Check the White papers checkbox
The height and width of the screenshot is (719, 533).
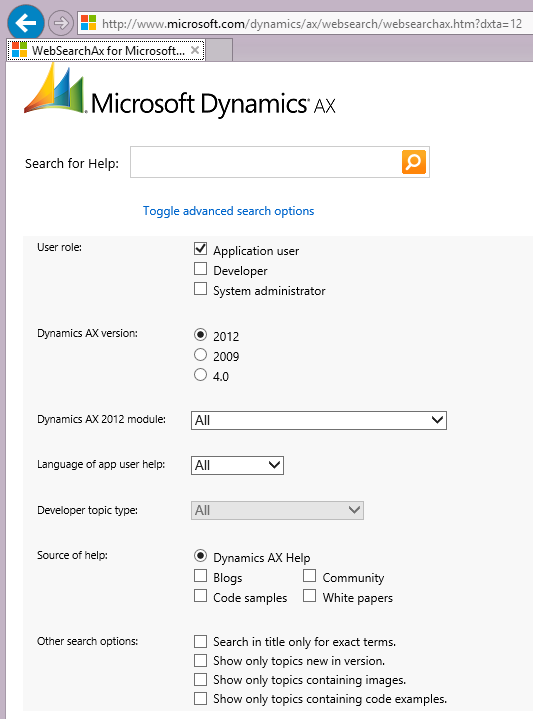click(x=310, y=596)
